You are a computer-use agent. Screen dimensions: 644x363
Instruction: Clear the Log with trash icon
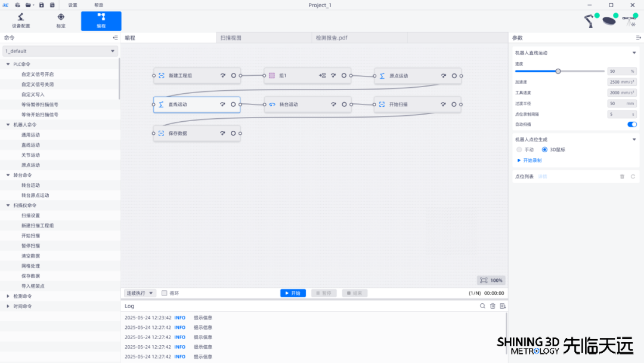coord(493,306)
